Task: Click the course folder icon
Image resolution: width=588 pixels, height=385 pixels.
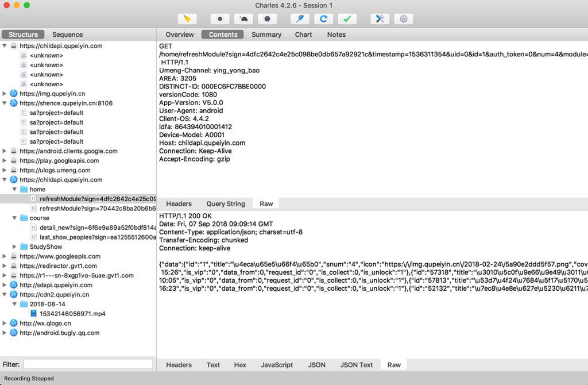Action: click(24, 218)
